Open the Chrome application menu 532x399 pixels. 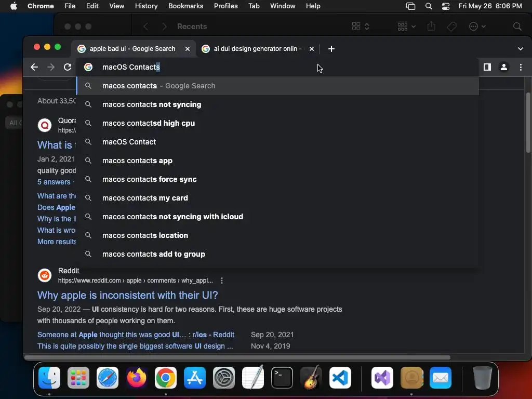tap(41, 6)
